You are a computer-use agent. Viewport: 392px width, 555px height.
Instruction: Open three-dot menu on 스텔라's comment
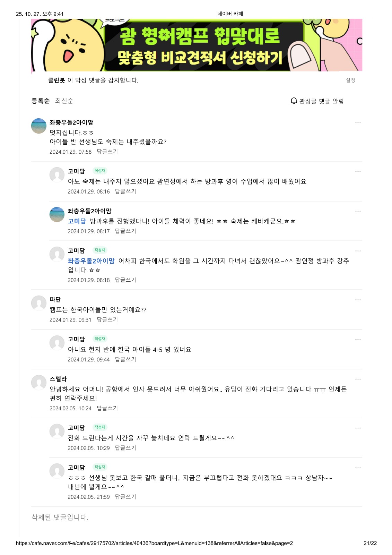click(x=358, y=379)
